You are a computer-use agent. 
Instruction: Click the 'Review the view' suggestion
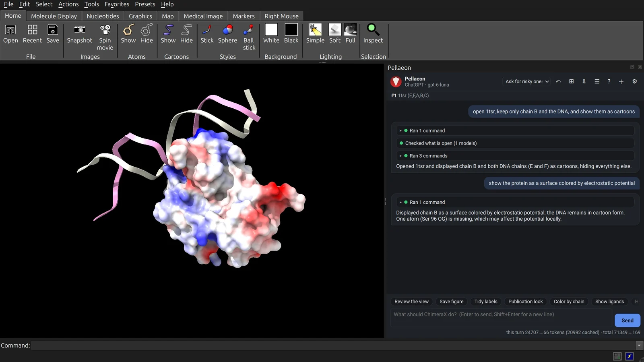411,302
